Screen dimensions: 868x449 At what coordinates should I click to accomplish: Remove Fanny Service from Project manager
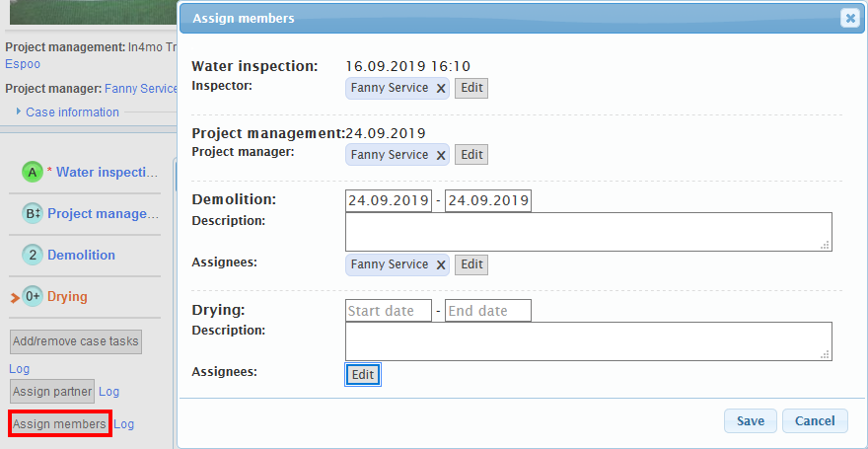click(x=441, y=155)
